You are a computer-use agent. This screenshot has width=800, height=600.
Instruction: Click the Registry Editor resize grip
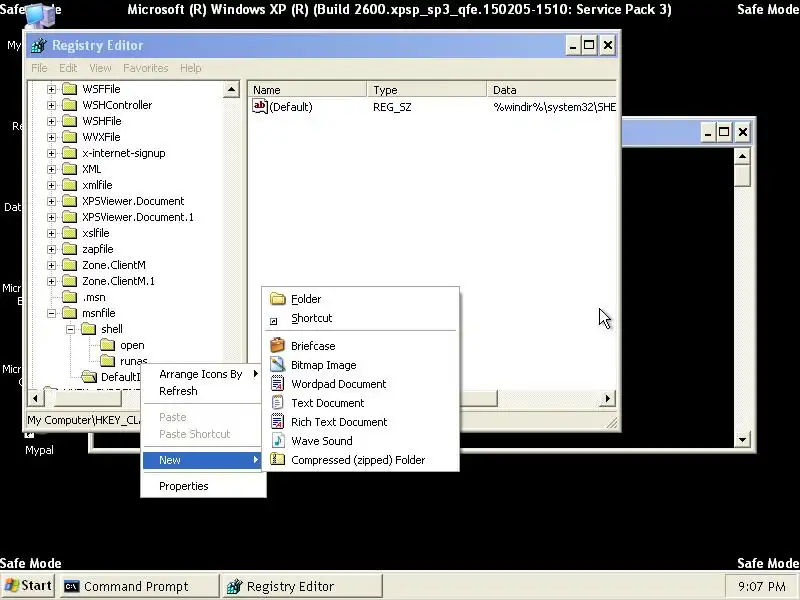(611, 421)
